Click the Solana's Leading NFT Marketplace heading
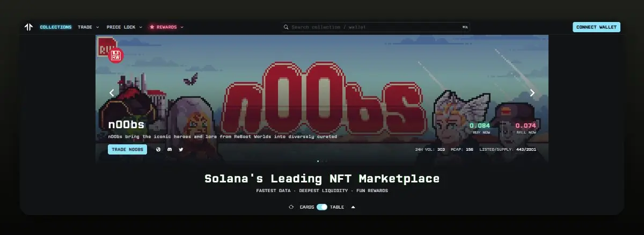Screen dimensions: 644x235 coord(322,179)
